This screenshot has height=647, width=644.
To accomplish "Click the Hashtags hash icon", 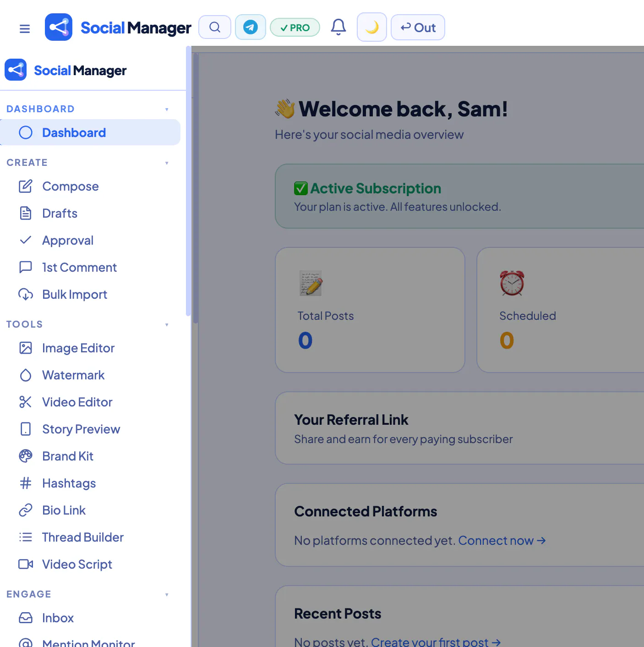I will [26, 483].
